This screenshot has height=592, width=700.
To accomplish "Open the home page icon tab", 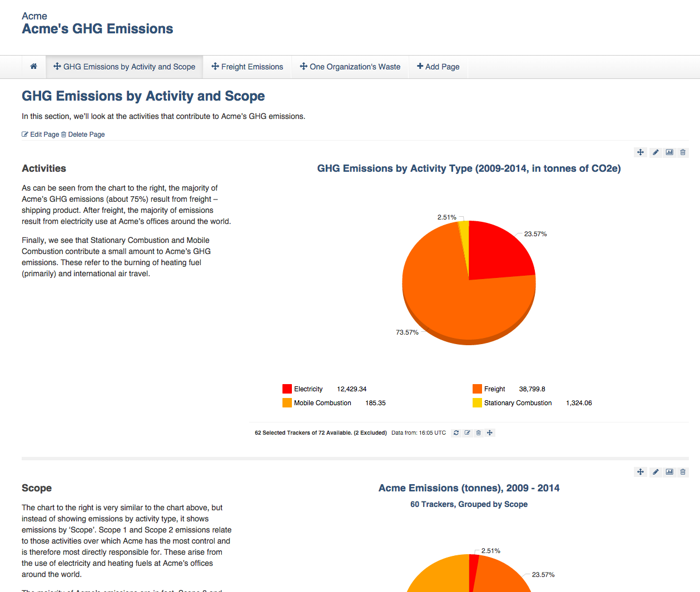I will [33, 67].
